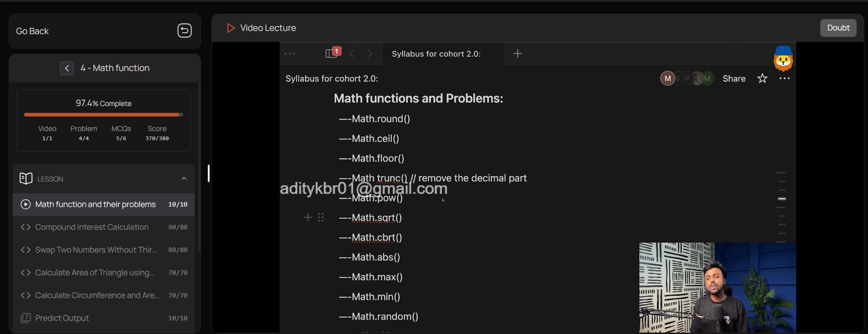Select Swap Two Numbers Without Third problem
Image resolution: width=868 pixels, height=334 pixels.
tap(95, 250)
